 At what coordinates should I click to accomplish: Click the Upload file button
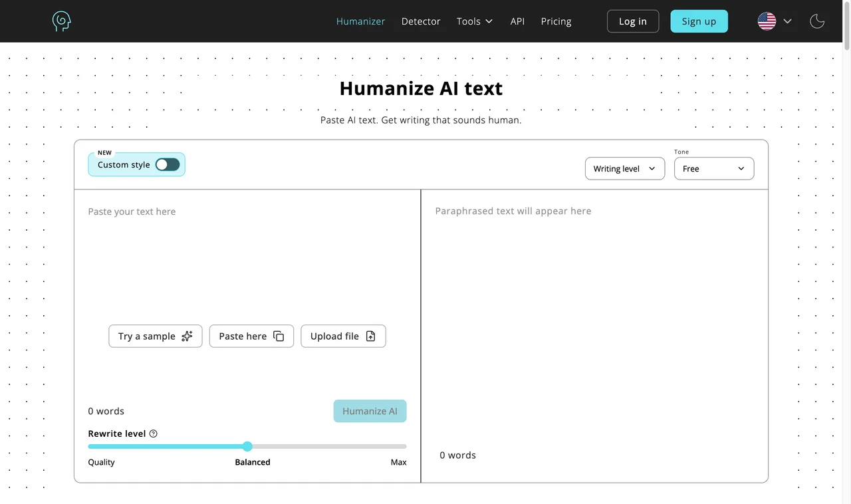(343, 336)
